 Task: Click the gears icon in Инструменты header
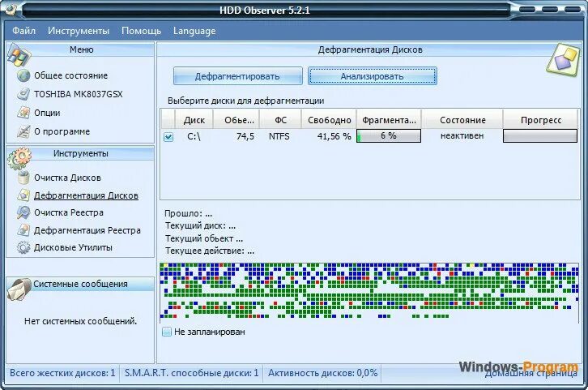(19, 159)
